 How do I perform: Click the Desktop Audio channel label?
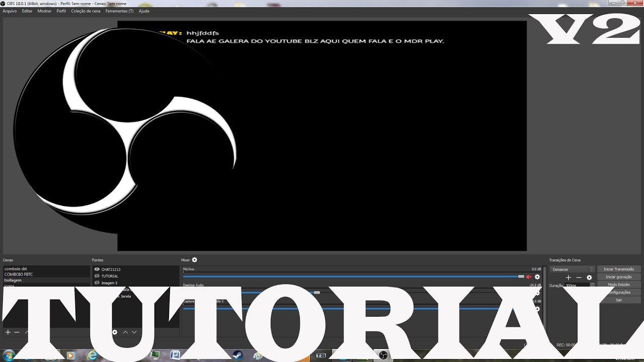pyautogui.click(x=193, y=285)
